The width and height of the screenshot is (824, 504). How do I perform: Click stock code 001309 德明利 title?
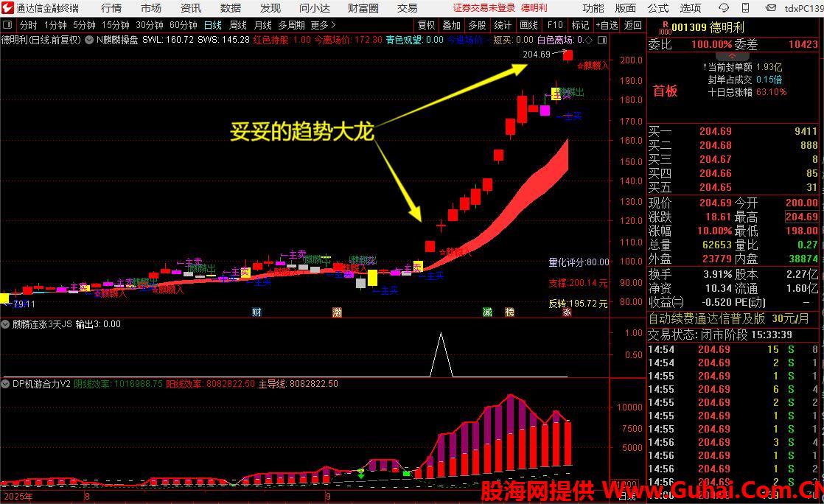[x=708, y=27]
